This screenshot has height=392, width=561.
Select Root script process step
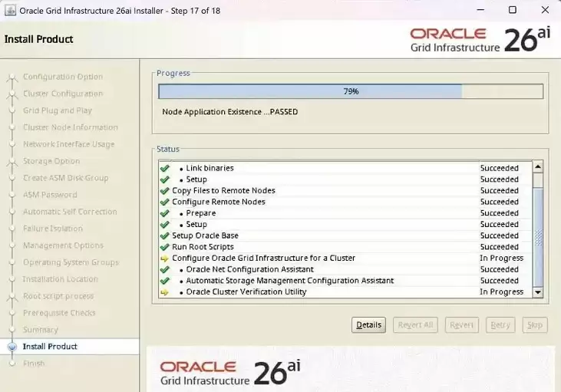58,296
